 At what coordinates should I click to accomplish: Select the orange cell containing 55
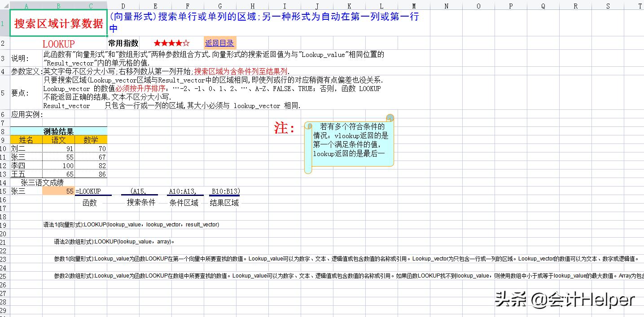pos(58,191)
